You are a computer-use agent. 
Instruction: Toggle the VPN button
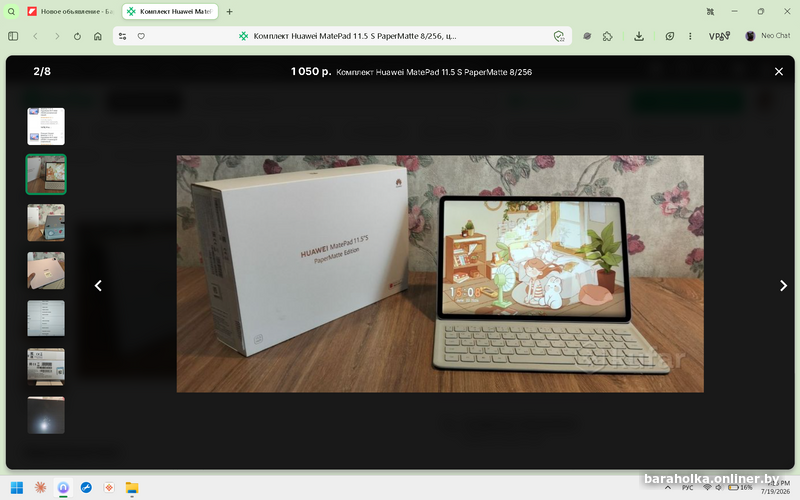719,36
